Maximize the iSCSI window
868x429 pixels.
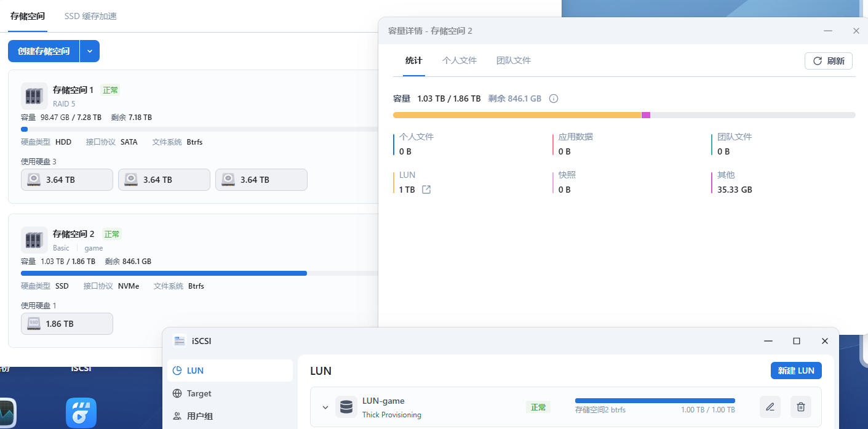tap(797, 341)
